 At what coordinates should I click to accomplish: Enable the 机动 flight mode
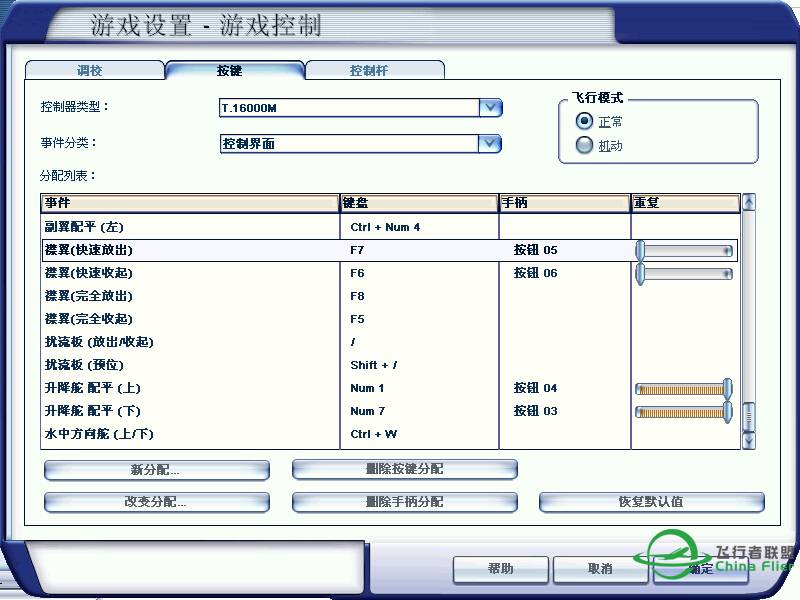[583, 144]
